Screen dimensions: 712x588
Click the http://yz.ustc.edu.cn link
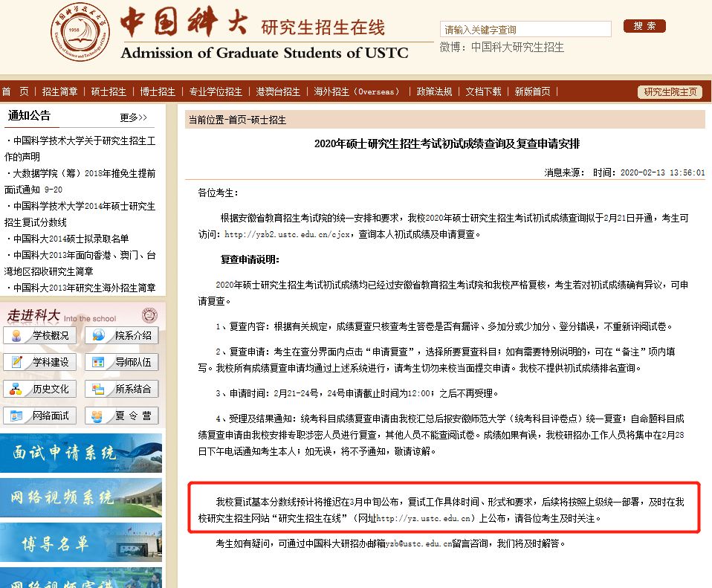(423, 518)
